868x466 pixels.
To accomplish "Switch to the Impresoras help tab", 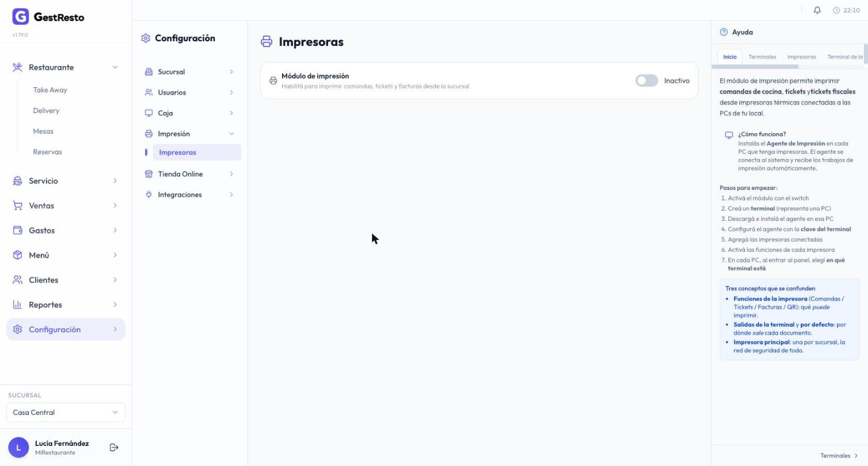I will [x=801, y=57].
